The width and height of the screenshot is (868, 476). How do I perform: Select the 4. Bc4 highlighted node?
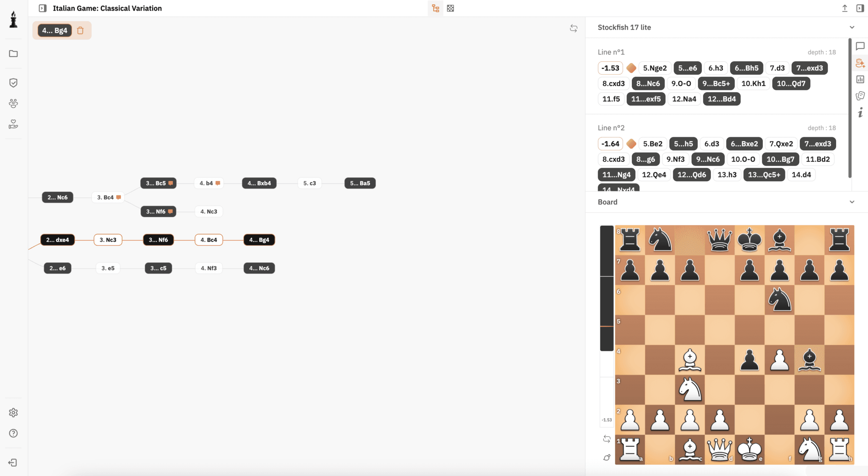(x=209, y=240)
